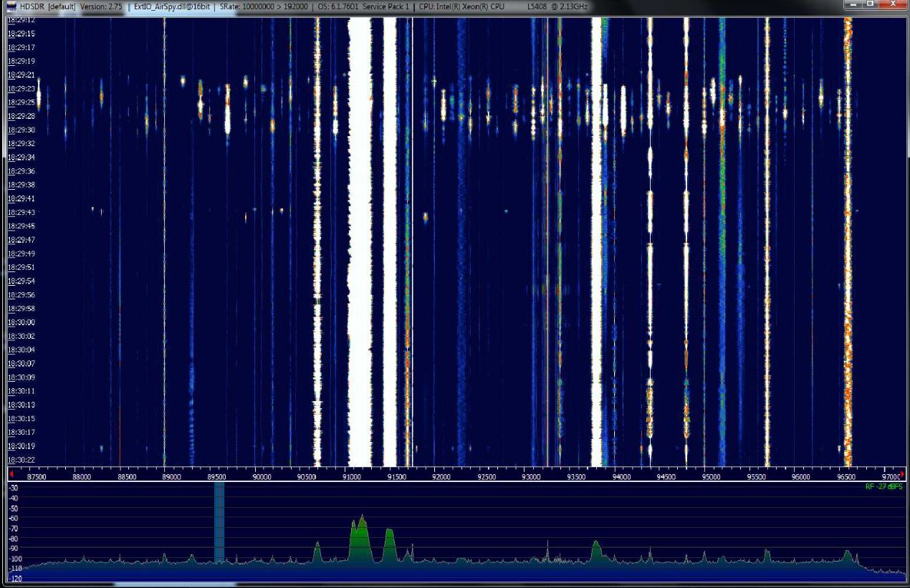The image size is (910, 588).
Task: Close the HDSDR window
Action: point(892,5)
